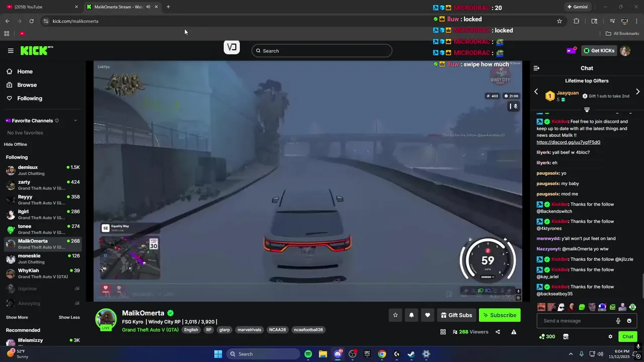Open Chrome three-dot menu
This screenshot has width=644, height=362.
coord(637,21)
